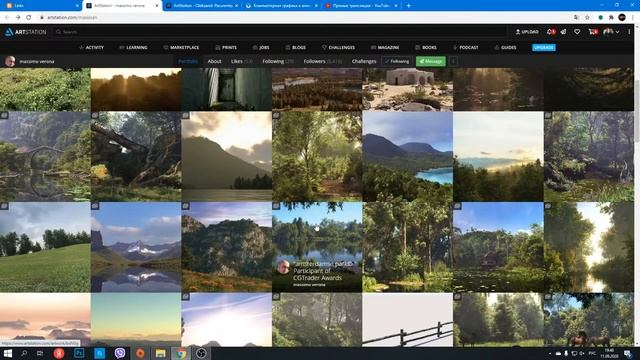Click the browser forward arrow

18,17
